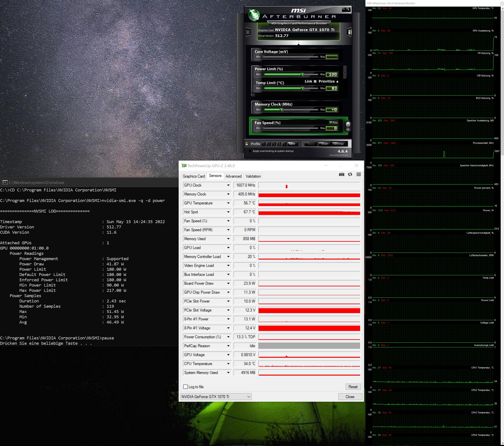
Task: Enable Log to file checkbox
Action: point(185,387)
